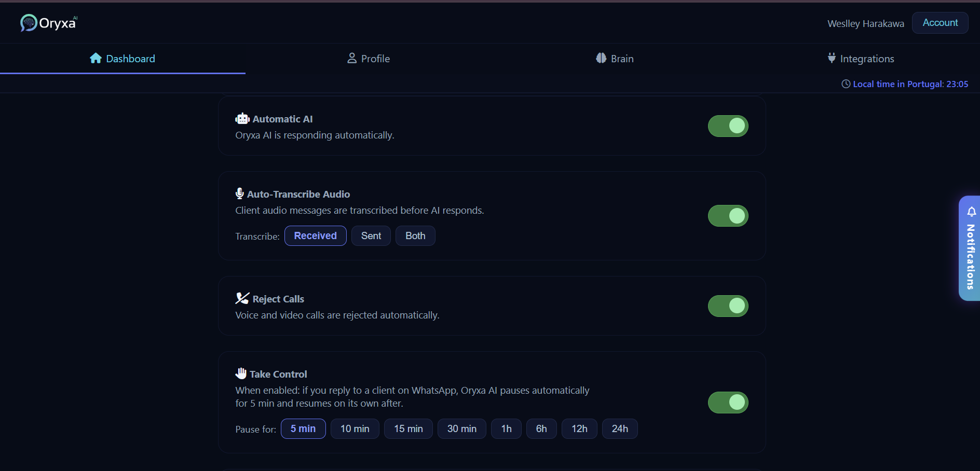The height and width of the screenshot is (471, 980).
Task: Click the clock icon beside local time
Action: 846,84
